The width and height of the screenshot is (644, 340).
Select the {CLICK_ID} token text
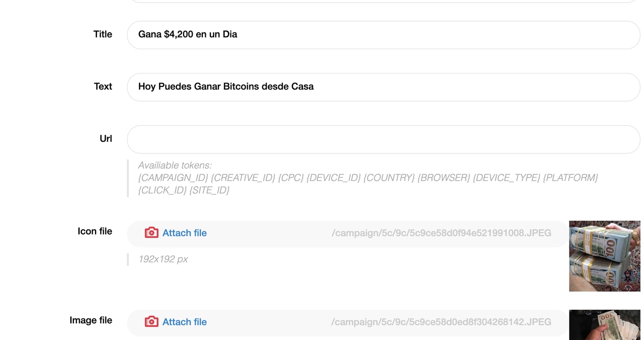pyautogui.click(x=163, y=190)
